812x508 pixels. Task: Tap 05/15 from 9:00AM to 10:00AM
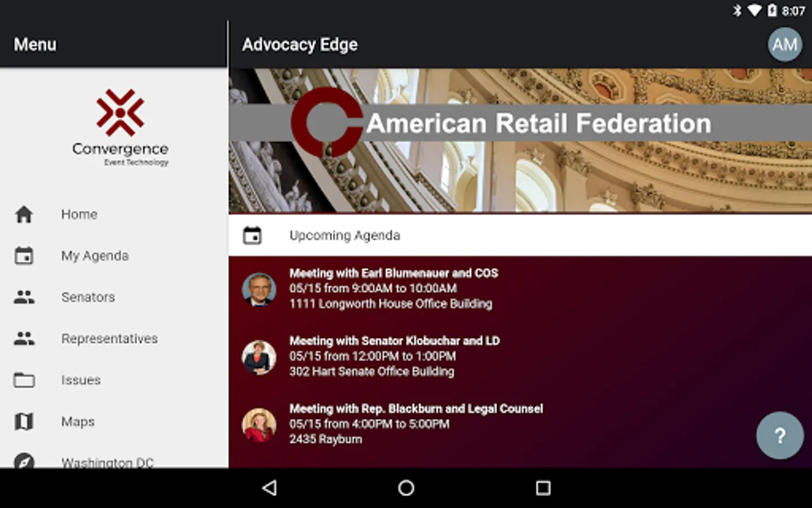[373, 288]
